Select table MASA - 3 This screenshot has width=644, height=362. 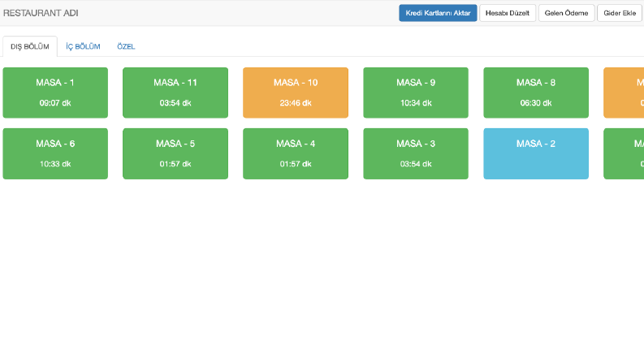(x=416, y=153)
